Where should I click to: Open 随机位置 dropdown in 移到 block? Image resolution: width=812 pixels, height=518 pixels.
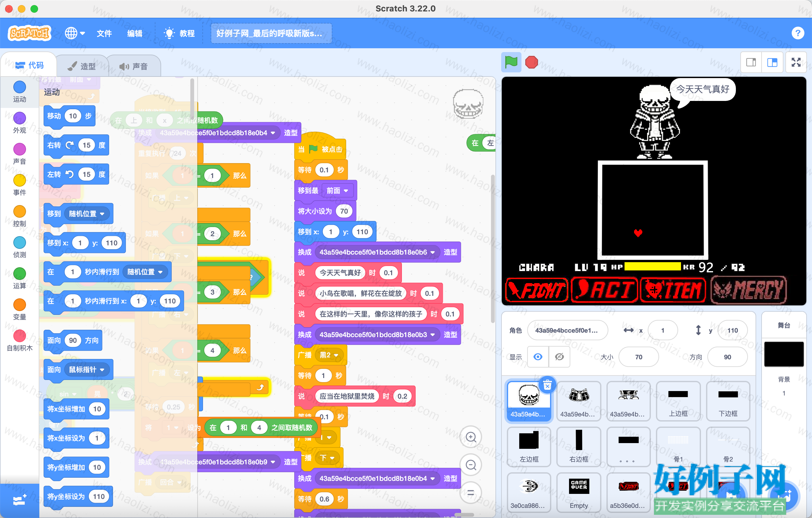87,214
